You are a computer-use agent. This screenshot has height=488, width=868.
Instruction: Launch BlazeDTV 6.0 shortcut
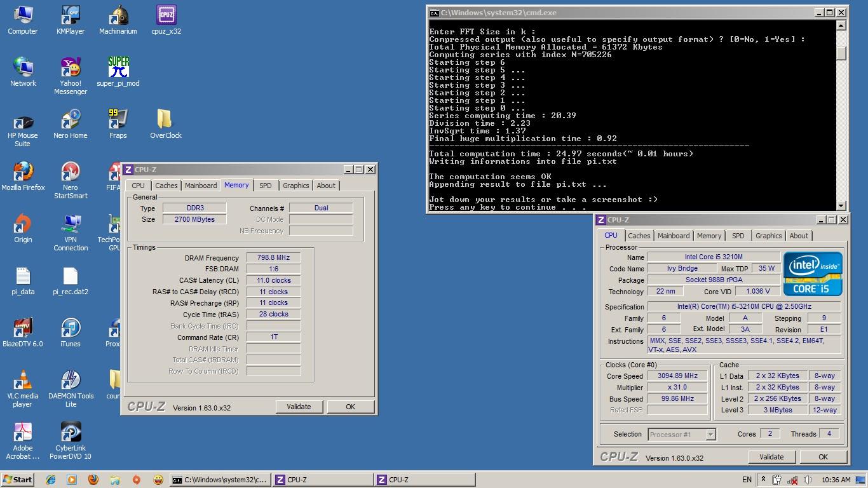23,332
